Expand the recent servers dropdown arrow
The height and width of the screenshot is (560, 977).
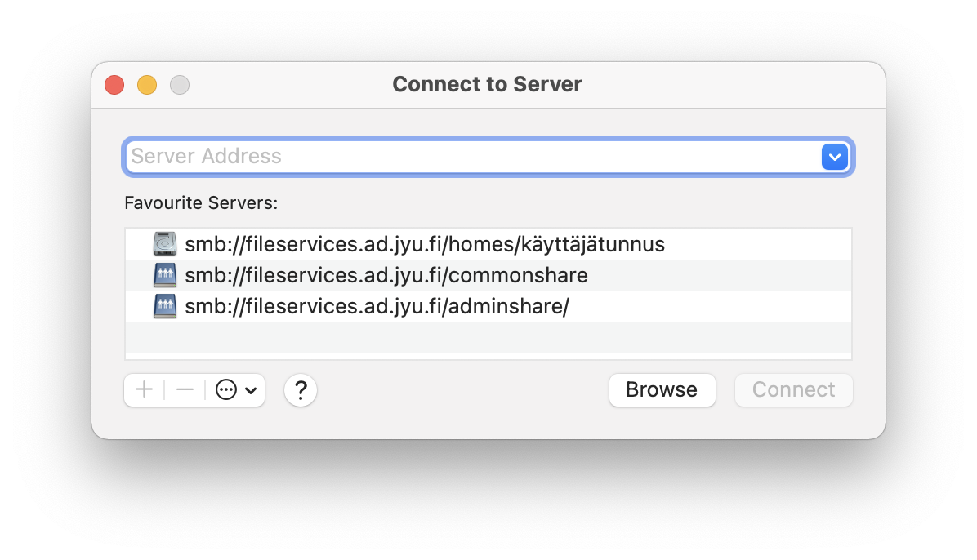coord(834,156)
